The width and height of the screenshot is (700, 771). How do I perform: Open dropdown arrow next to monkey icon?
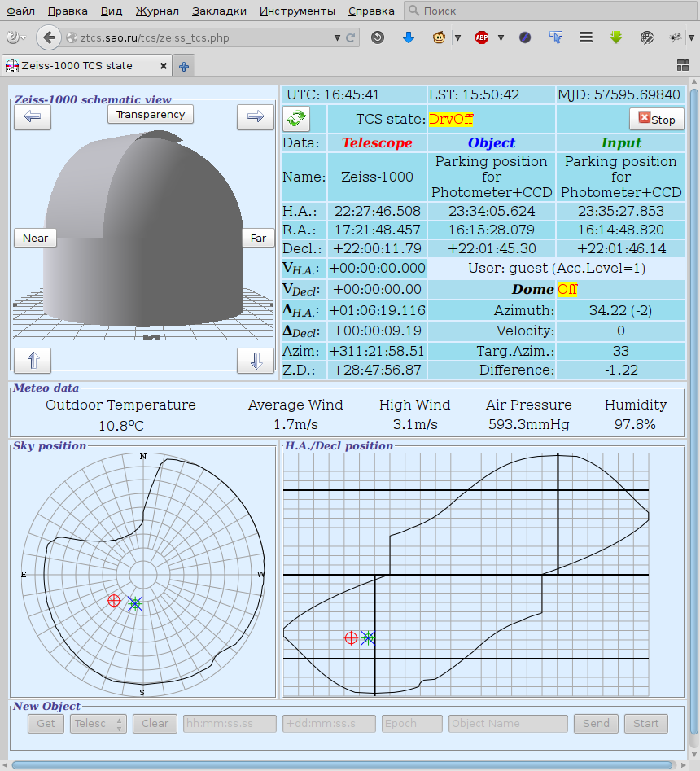pyautogui.click(x=457, y=37)
